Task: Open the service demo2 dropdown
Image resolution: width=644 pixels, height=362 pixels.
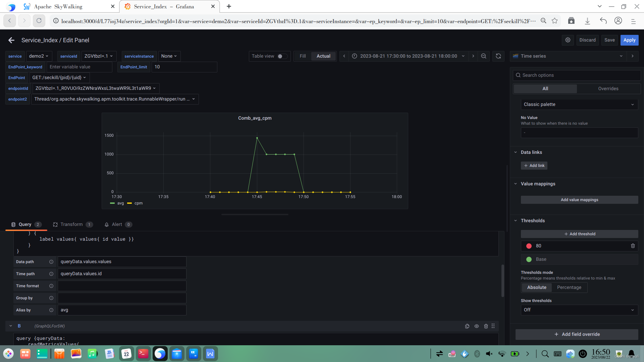Action: coord(39,56)
